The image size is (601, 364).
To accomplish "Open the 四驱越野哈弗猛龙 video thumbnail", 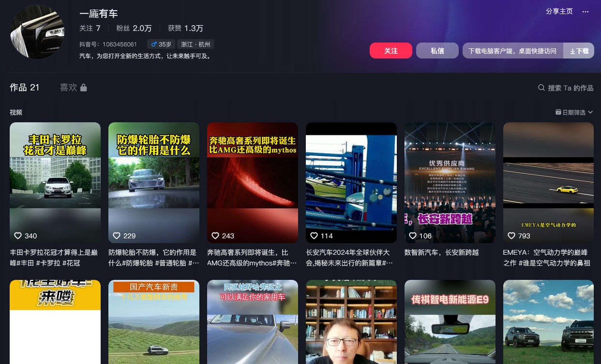I will (253, 322).
